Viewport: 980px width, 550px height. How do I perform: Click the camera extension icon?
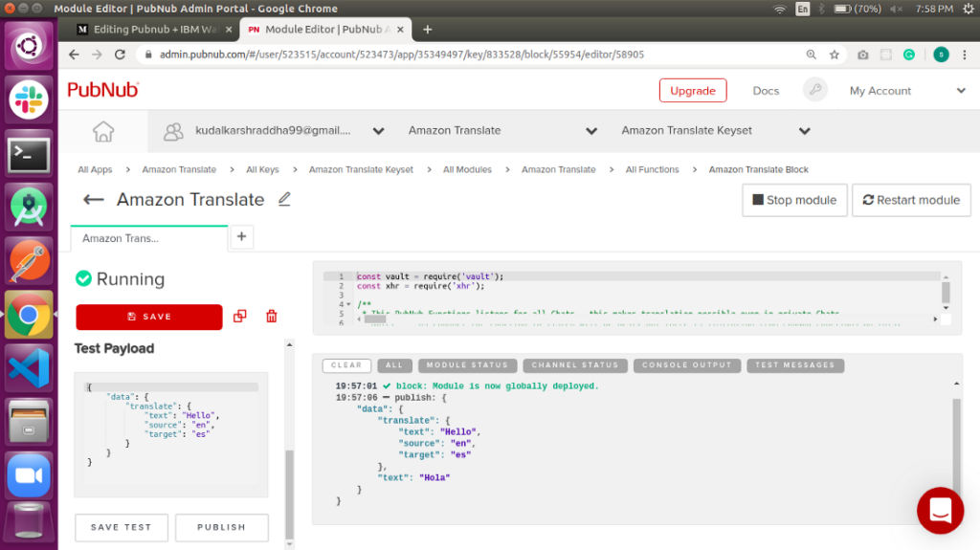(862, 55)
